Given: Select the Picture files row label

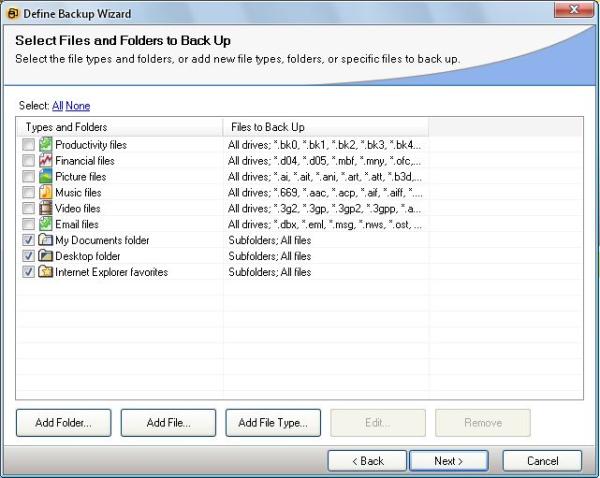Looking at the screenshot, I should [x=81, y=177].
